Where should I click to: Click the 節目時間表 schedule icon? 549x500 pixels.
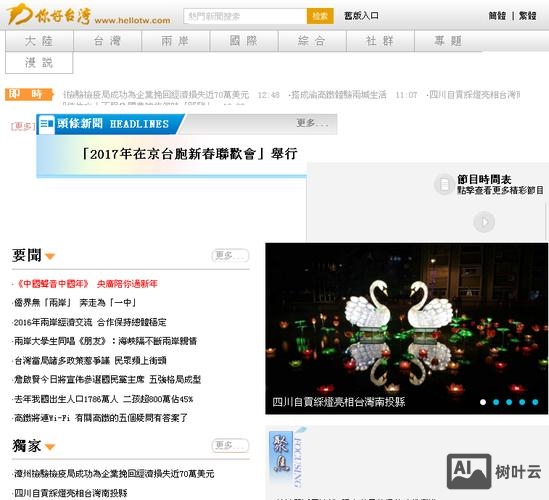[445, 184]
